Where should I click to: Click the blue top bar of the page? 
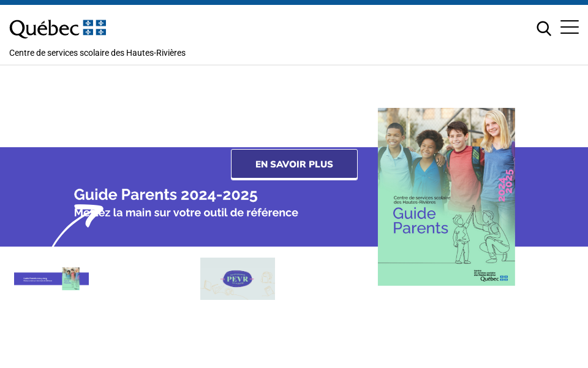coord(294,2)
